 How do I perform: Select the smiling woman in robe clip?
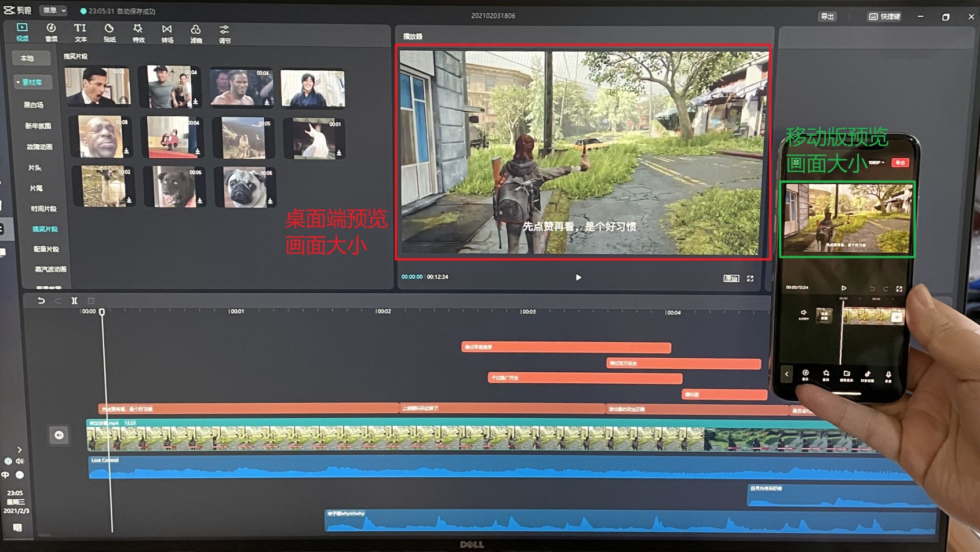(x=313, y=88)
